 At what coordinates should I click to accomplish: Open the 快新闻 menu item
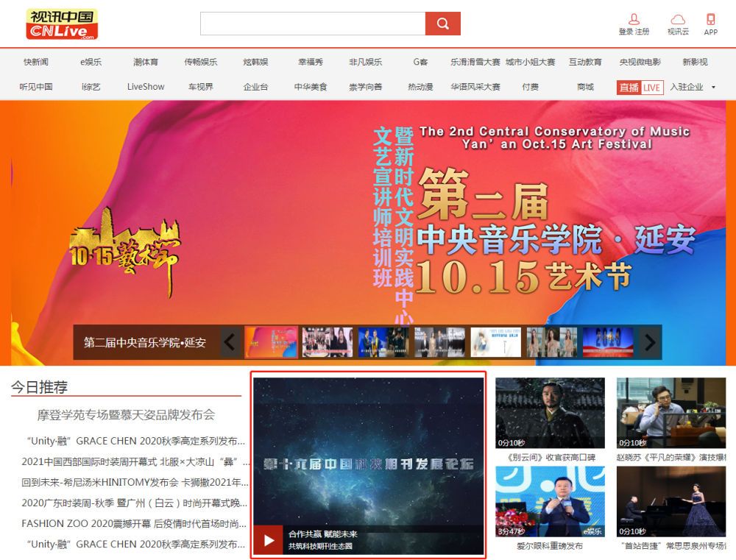pyautogui.click(x=35, y=62)
